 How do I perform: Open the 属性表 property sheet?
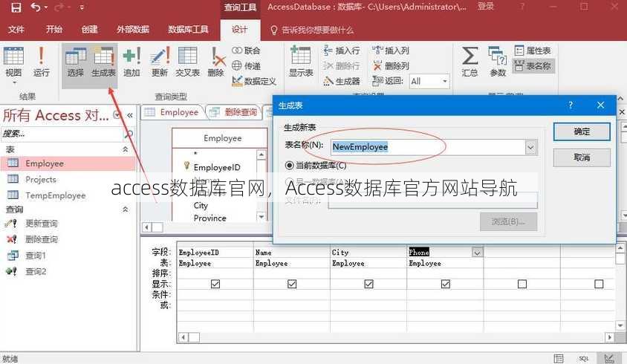tap(533, 51)
